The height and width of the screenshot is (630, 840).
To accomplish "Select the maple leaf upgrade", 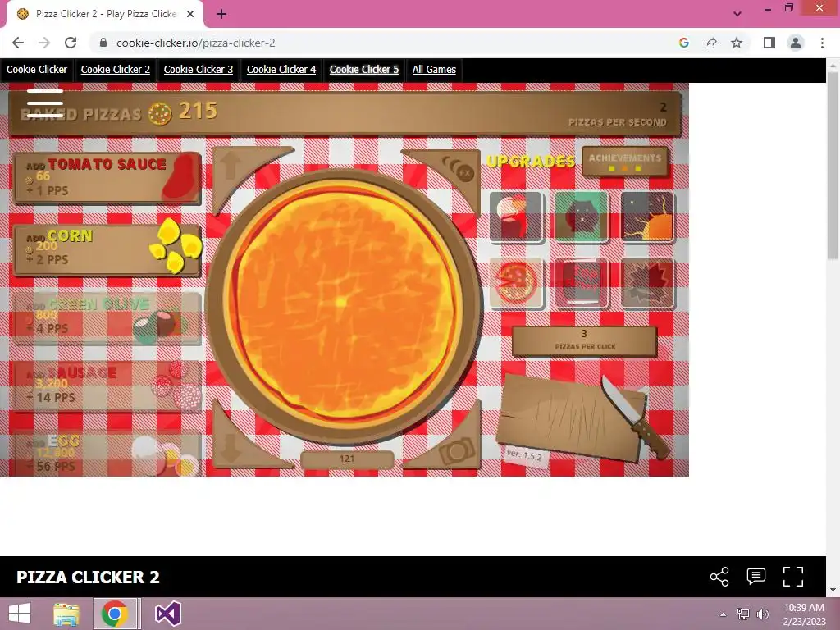I will point(647,283).
